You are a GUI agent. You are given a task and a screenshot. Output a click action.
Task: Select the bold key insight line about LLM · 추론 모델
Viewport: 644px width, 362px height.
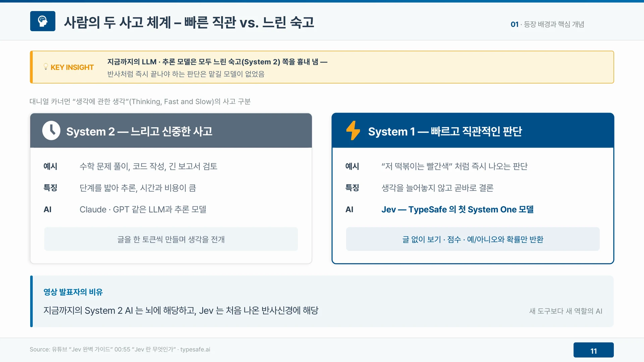click(217, 62)
